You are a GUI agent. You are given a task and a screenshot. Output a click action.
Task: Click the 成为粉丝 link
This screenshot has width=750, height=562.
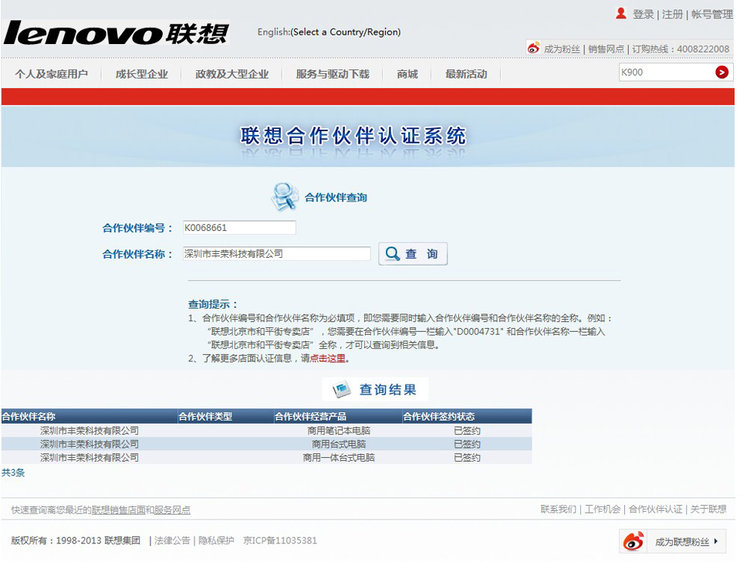[x=562, y=49]
